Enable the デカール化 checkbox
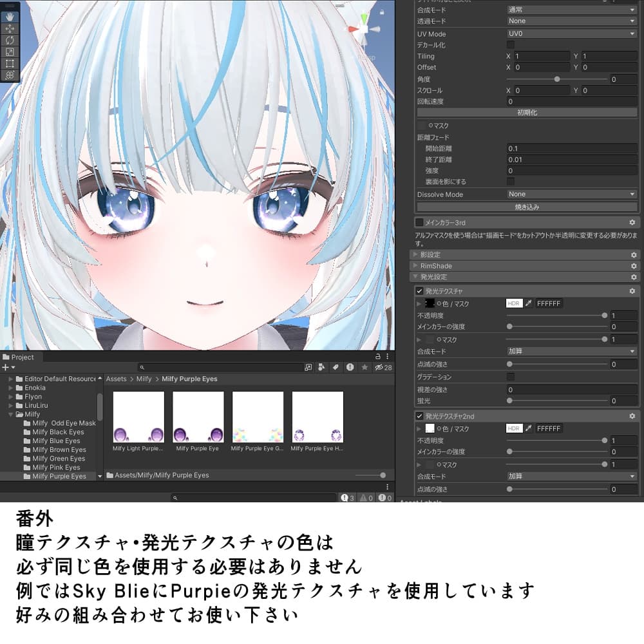The height and width of the screenshot is (644, 644). click(511, 45)
